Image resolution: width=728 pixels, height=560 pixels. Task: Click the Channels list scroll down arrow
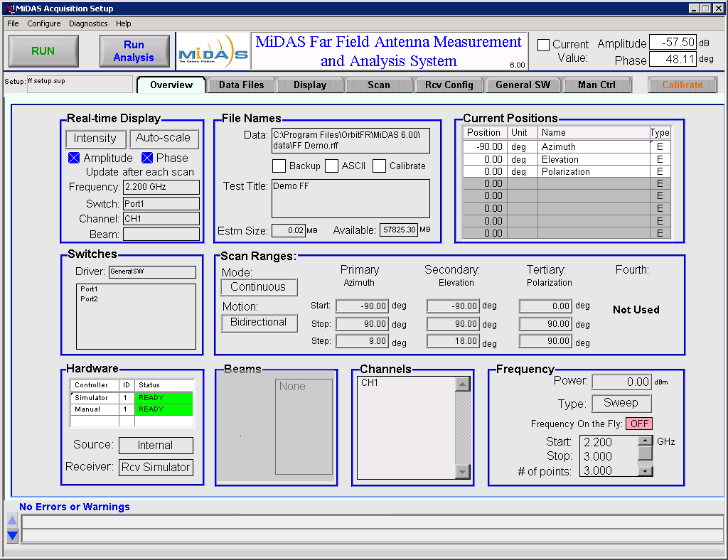click(462, 472)
